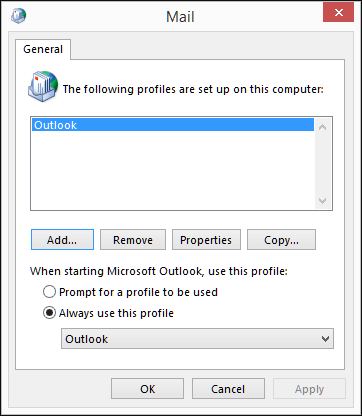Click the Mail icon in the title bar
362x416 pixels.
(x=19, y=16)
